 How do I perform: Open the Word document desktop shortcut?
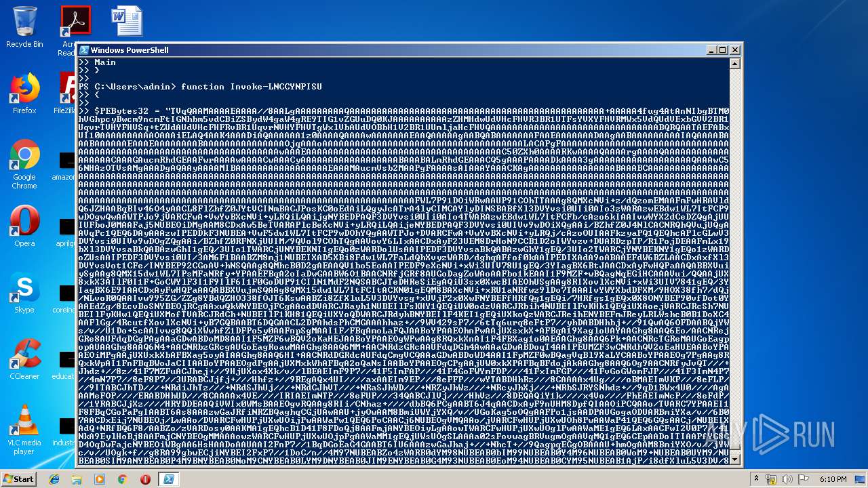(126, 22)
